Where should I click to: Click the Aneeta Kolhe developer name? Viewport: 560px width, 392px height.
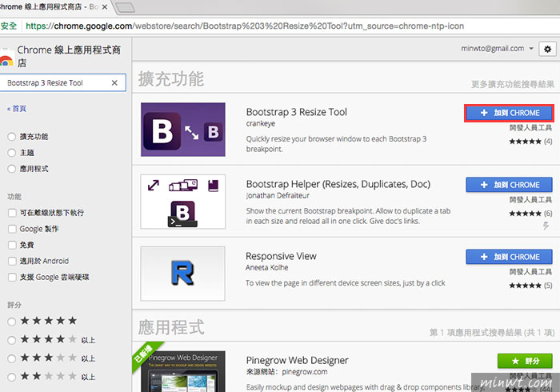pyautogui.click(x=266, y=267)
